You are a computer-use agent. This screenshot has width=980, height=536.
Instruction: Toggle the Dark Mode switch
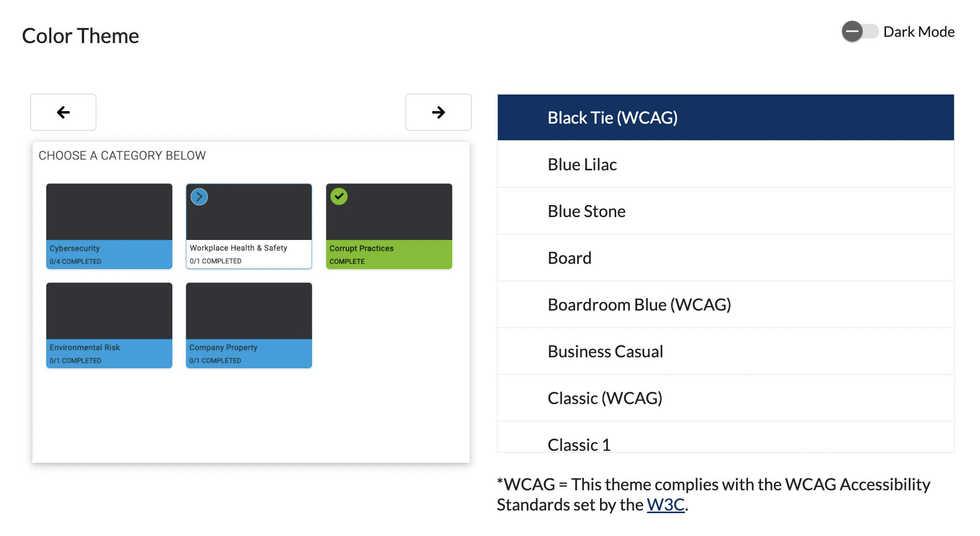859,32
